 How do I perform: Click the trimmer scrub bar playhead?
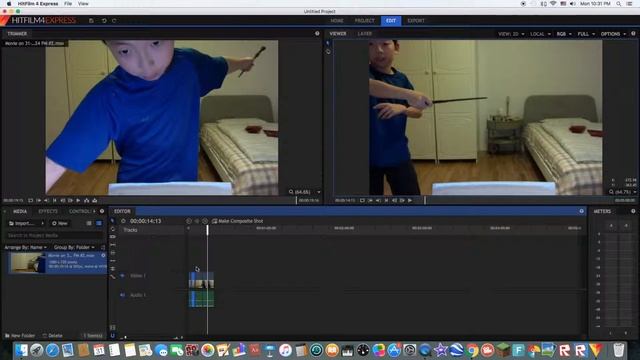(296, 200)
